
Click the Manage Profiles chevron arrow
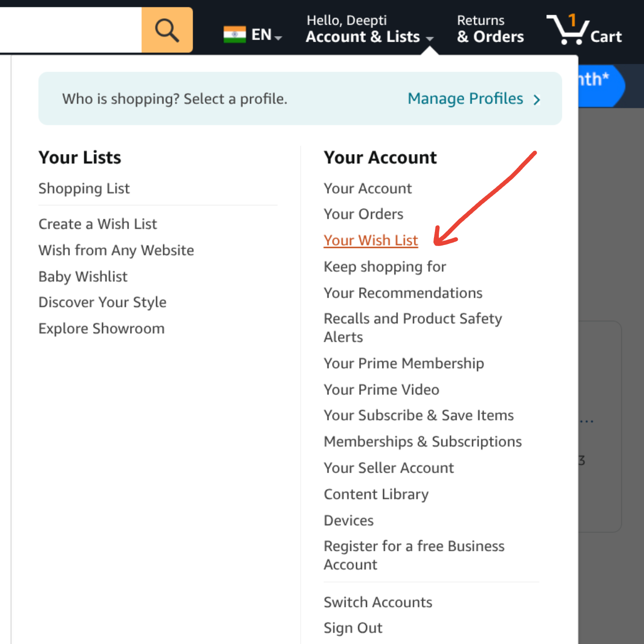[x=537, y=99]
